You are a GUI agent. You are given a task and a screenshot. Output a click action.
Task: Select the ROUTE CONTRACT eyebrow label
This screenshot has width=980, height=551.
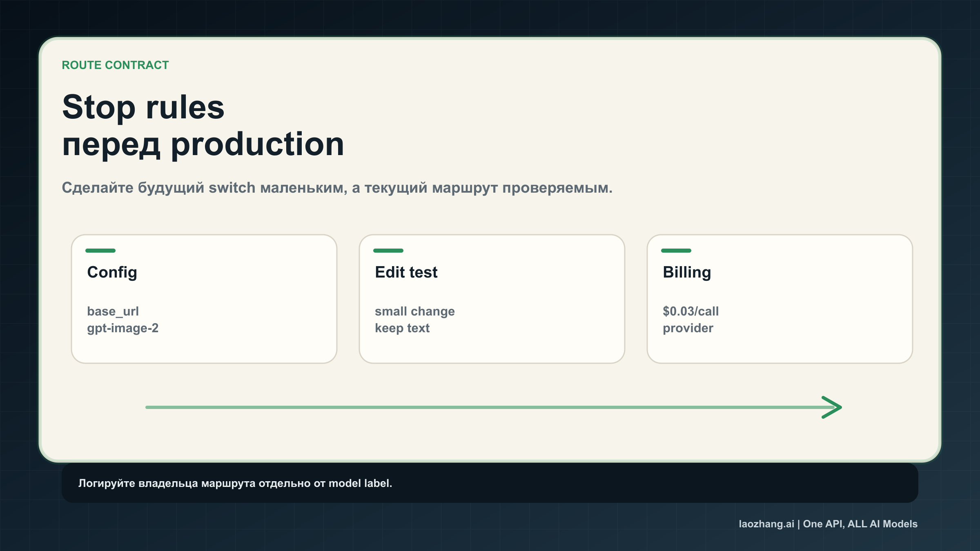115,64
